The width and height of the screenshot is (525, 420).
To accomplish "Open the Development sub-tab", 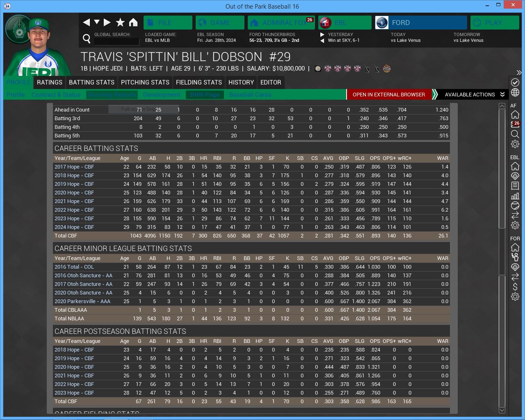I will 162,95.
